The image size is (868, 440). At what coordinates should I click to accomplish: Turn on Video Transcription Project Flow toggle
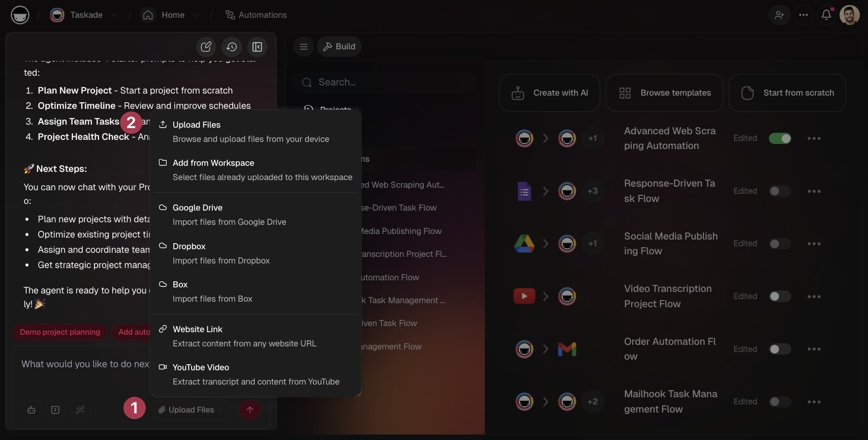(x=780, y=297)
